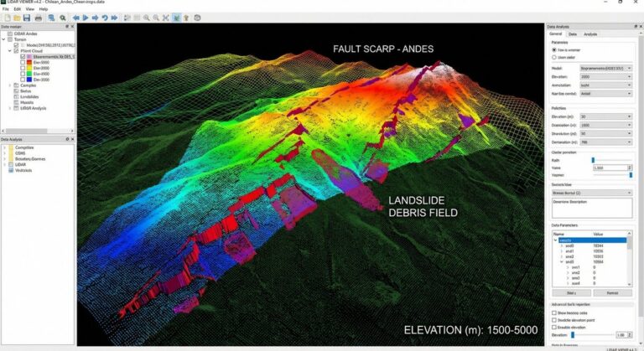
Task: Switch to the Analysis tab
Action: [590, 34]
